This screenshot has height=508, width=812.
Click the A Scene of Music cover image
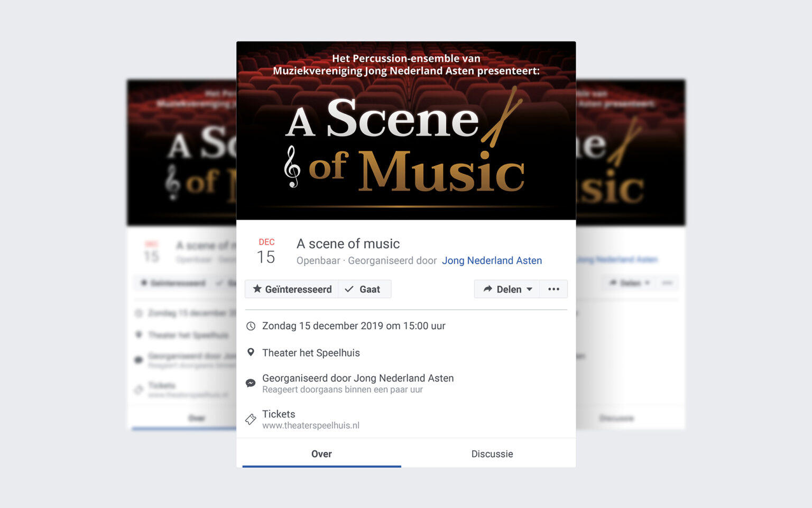pos(406,130)
